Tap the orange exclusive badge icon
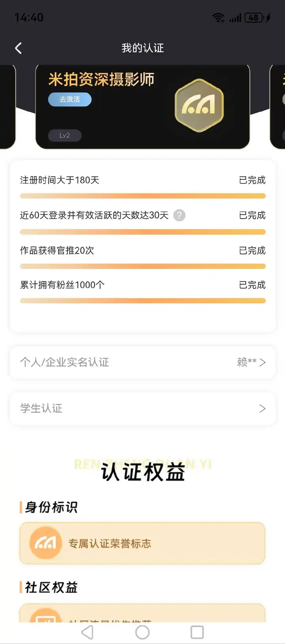Image resolution: width=285 pixels, height=644 pixels. point(46,543)
